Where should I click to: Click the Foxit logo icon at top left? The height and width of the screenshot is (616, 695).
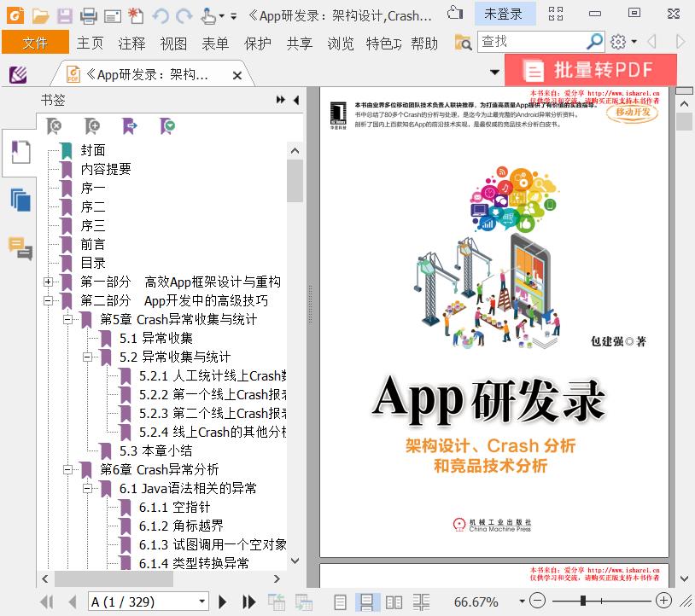point(15,16)
